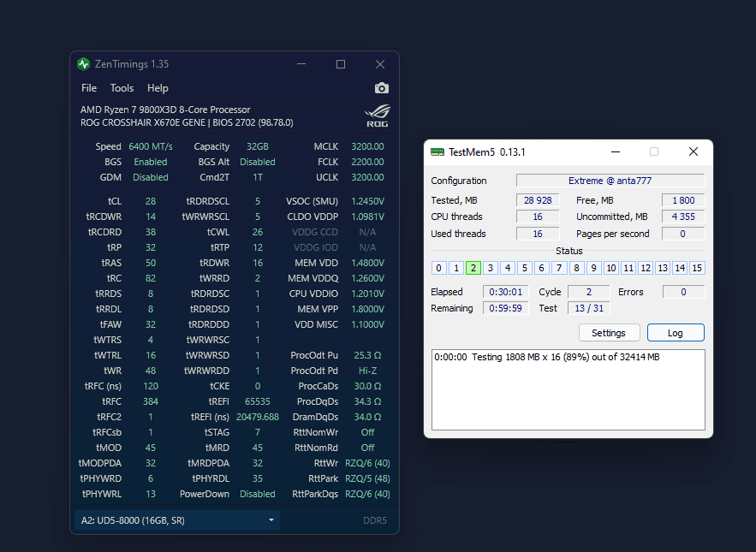Close the TestMem5 window
Image resolution: width=756 pixels, height=552 pixels.
[693, 151]
